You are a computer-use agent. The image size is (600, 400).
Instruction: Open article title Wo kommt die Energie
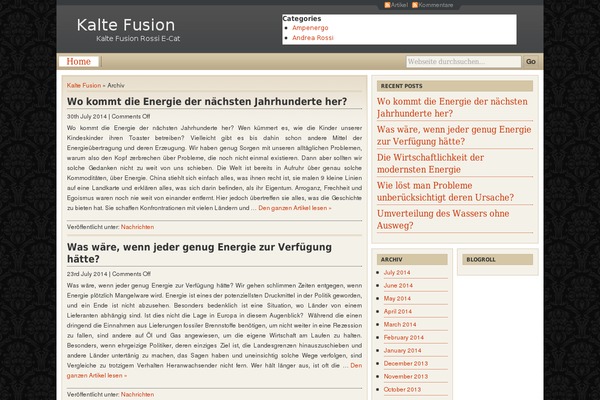point(207,101)
